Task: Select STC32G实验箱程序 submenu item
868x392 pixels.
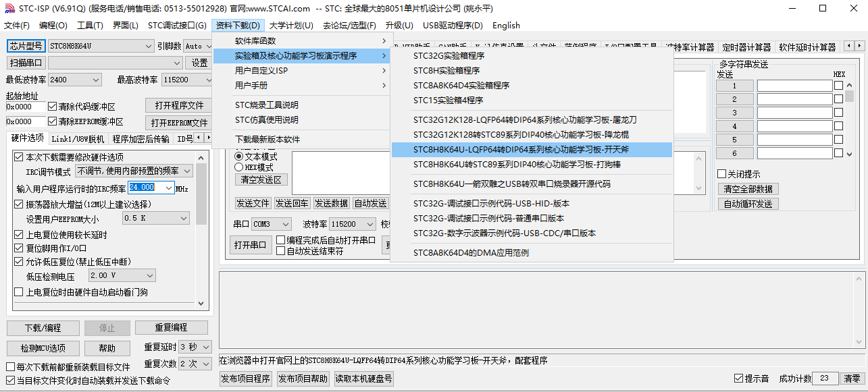Action: click(x=532, y=56)
